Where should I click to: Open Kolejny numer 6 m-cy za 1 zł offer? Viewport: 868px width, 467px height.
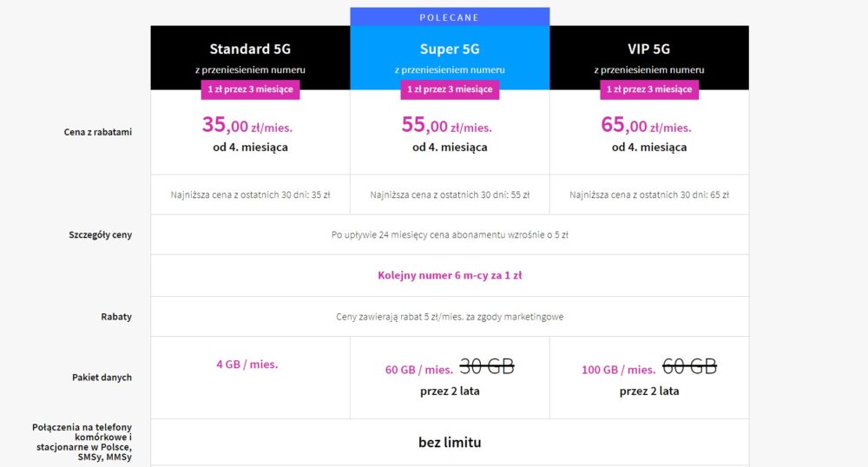tap(450, 275)
